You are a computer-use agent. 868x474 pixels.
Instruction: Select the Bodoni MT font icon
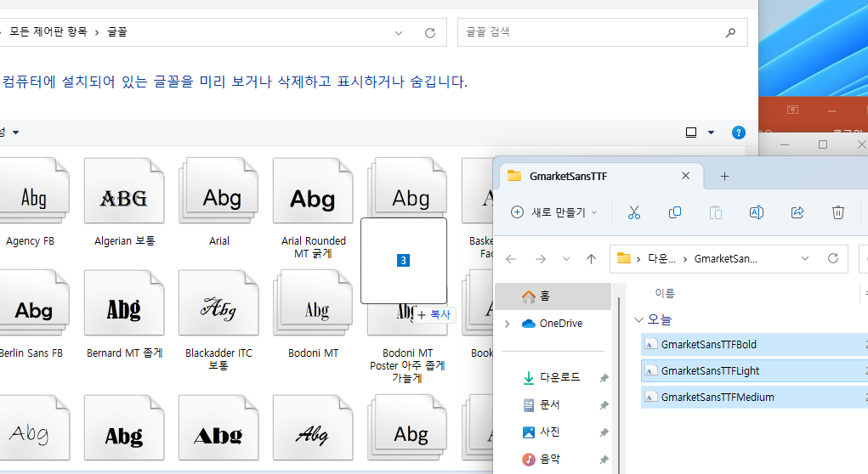pyautogui.click(x=313, y=302)
